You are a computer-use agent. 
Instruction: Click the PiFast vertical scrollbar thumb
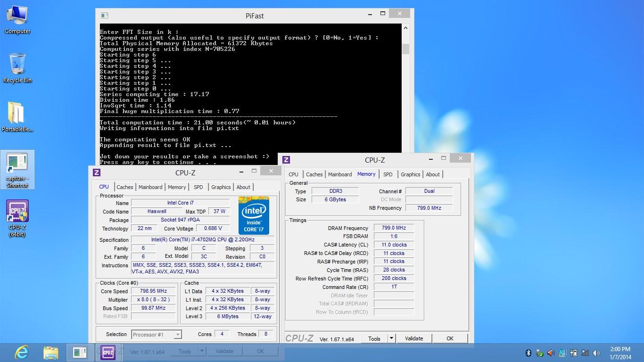coord(405,49)
